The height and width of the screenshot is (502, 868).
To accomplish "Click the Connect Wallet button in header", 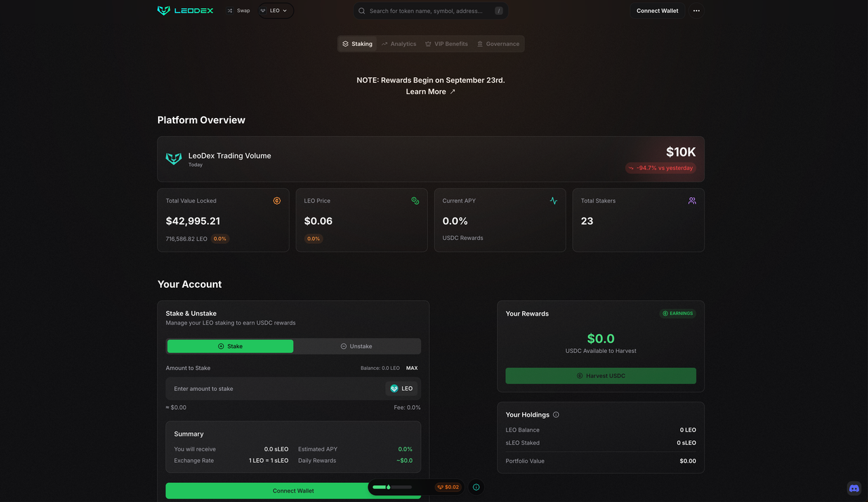I will click(657, 11).
